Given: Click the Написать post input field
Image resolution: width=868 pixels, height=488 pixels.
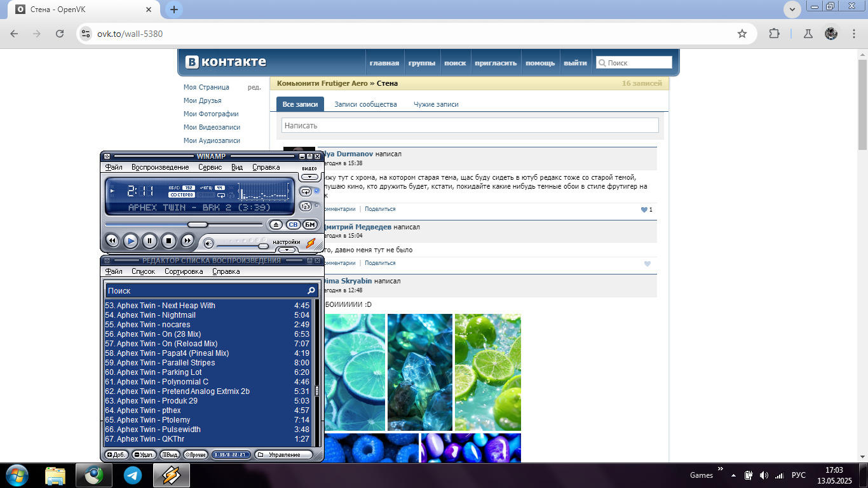Looking at the screenshot, I should [470, 125].
